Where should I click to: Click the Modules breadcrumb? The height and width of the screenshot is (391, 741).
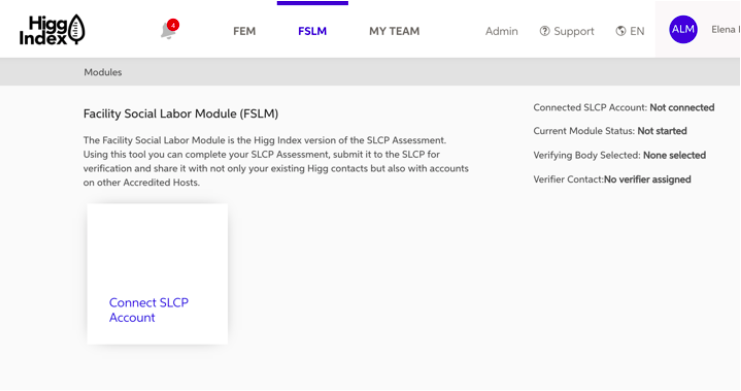pyautogui.click(x=103, y=72)
